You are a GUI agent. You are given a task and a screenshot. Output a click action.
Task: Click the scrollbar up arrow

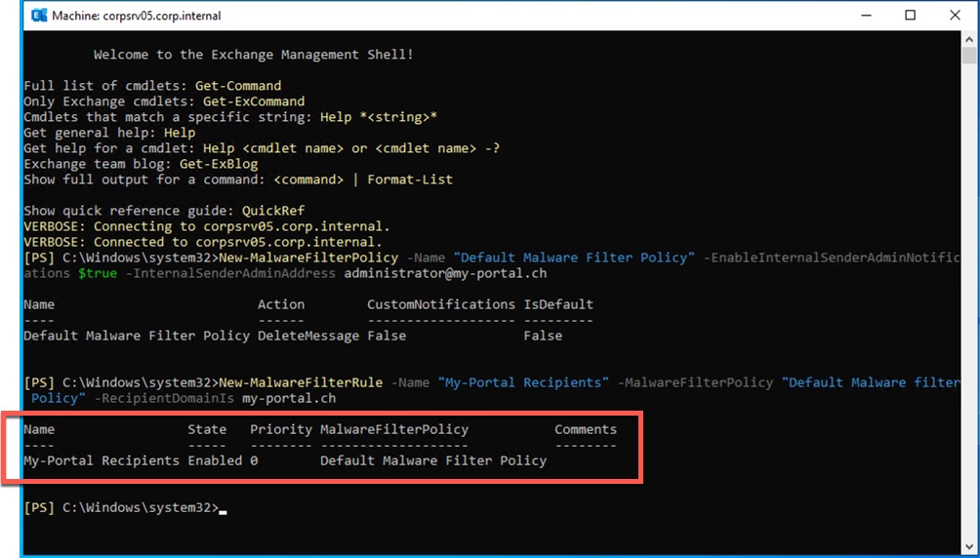970,41
